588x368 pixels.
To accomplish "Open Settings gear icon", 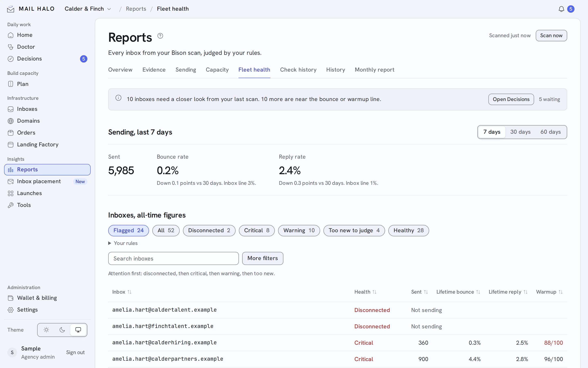I will [10, 310].
